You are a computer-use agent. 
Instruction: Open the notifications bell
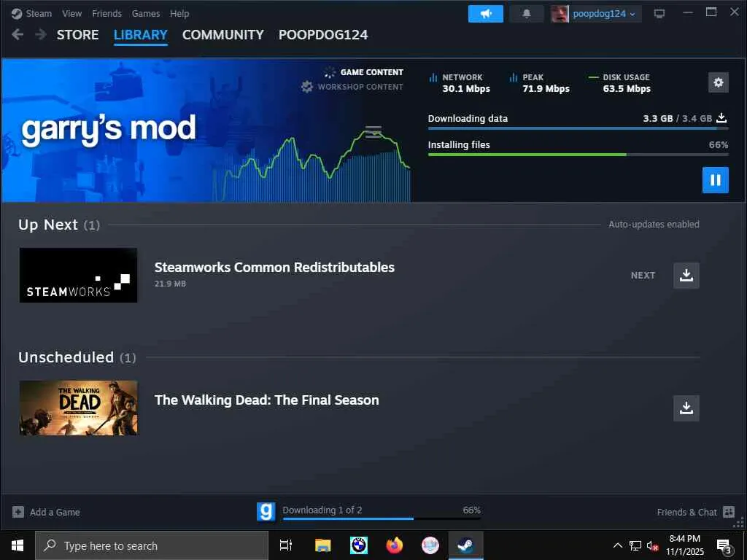tap(527, 14)
